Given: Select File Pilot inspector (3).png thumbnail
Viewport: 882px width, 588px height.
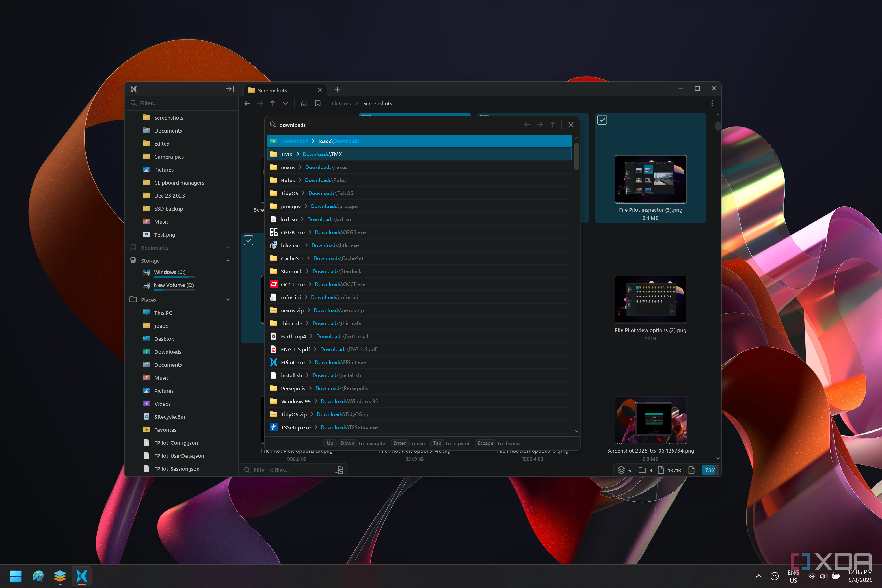Looking at the screenshot, I should 650,179.
